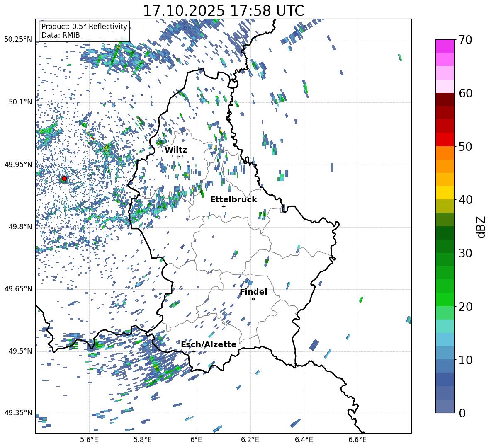This screenshot has width=491, height=448.
Task: Click the 50.1°N latitude label
Action: click(x=20, y=102)
